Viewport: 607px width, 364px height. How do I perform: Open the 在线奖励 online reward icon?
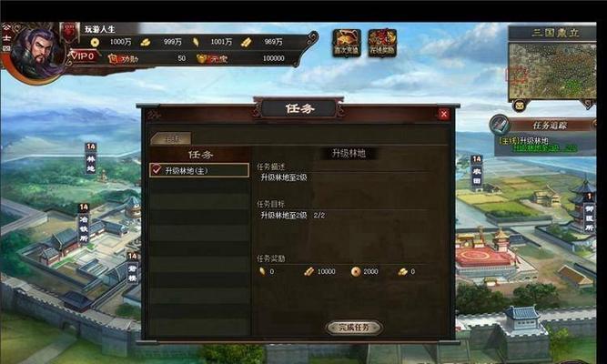coord(382,43)
